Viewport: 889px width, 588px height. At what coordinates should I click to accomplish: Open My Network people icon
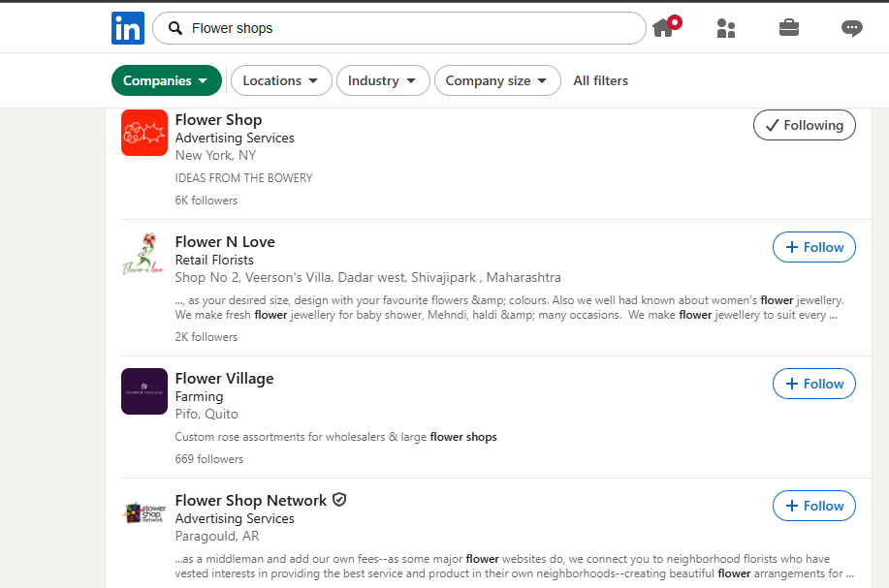(726, 28)
